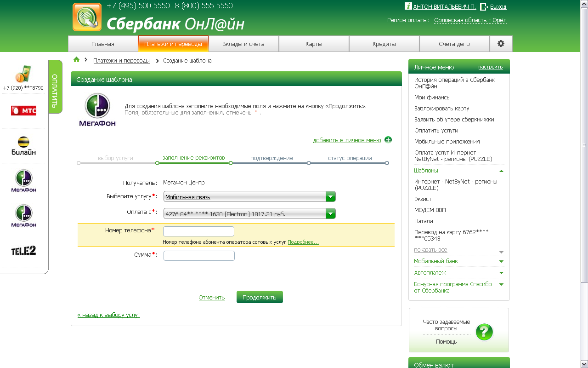Viewport: 588px width, 368px height.
Task: Click the exit door icon
Action: (484, 6)
